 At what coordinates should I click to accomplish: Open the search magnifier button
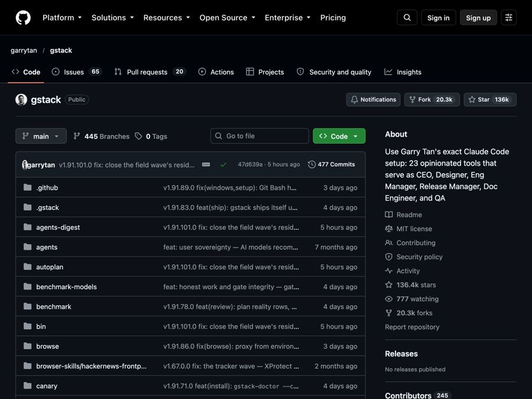407,18
